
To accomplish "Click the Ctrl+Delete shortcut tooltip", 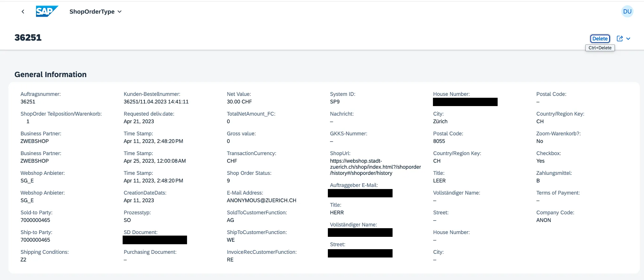I will (600, 48).
